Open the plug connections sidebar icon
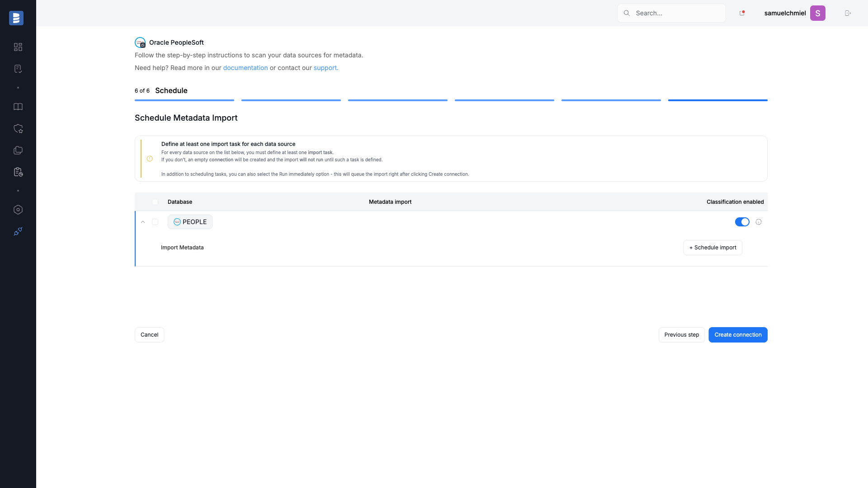This screenshot has width=868, height=488. pos(18,231)
